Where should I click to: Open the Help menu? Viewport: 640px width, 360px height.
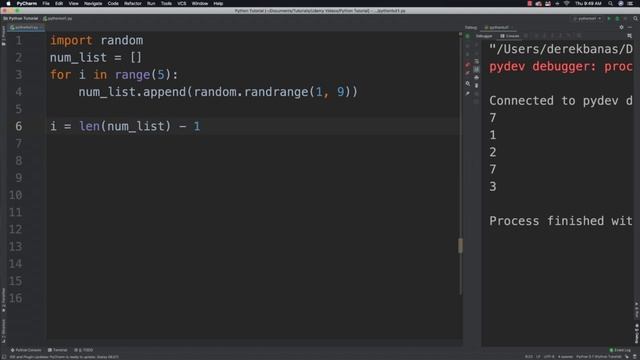point(218,3)
